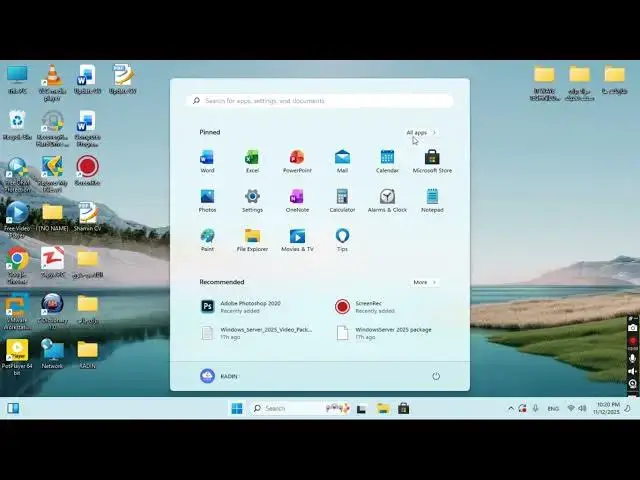Click the microphone icon in the system tray

[x=536, y=408]
